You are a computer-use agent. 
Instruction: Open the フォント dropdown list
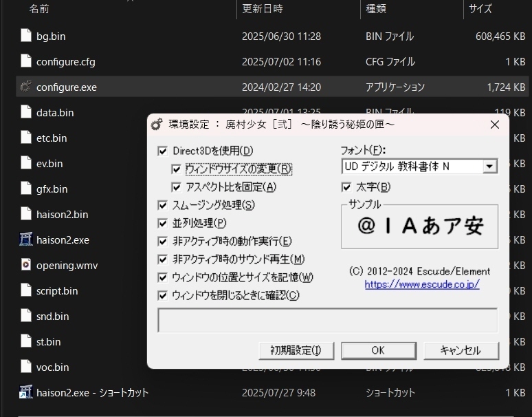tap(489, 167)
